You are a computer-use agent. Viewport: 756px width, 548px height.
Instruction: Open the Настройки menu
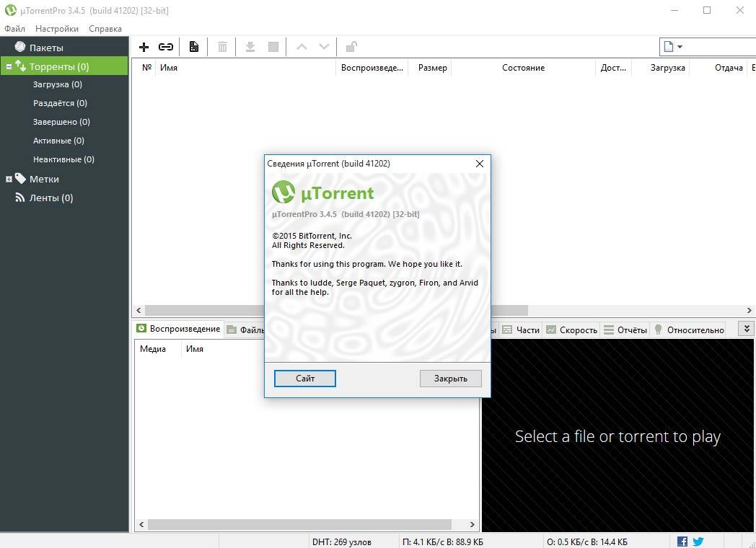click(x=56, y=29)
